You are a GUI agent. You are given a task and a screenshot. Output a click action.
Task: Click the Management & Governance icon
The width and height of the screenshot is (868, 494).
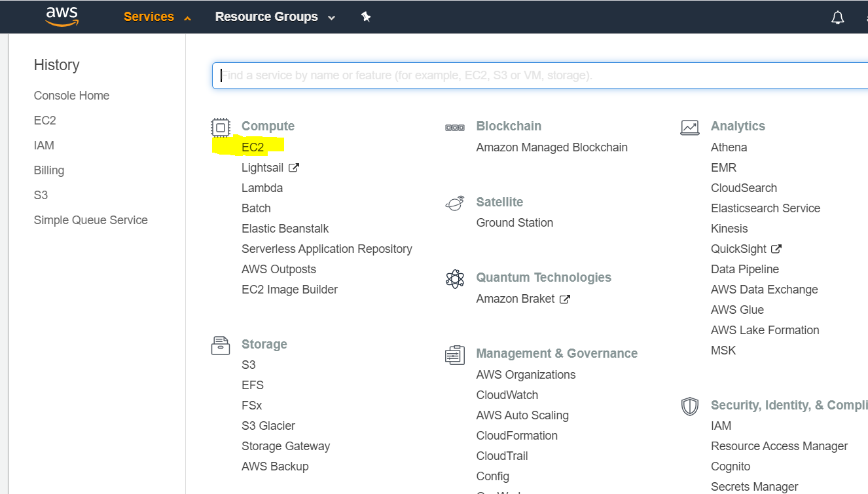[x=455, y=354]
